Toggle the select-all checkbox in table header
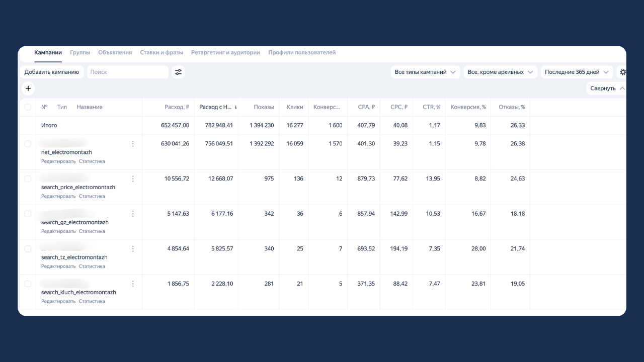 coord(28,107)
